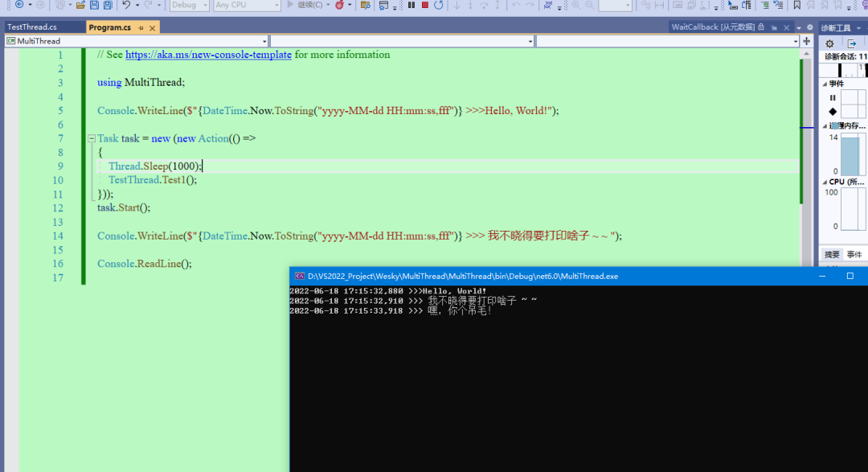The width and height of the screenshot is (868, 472).
Task: Collapse the Task lambda code block
Action: pos(92,138)
